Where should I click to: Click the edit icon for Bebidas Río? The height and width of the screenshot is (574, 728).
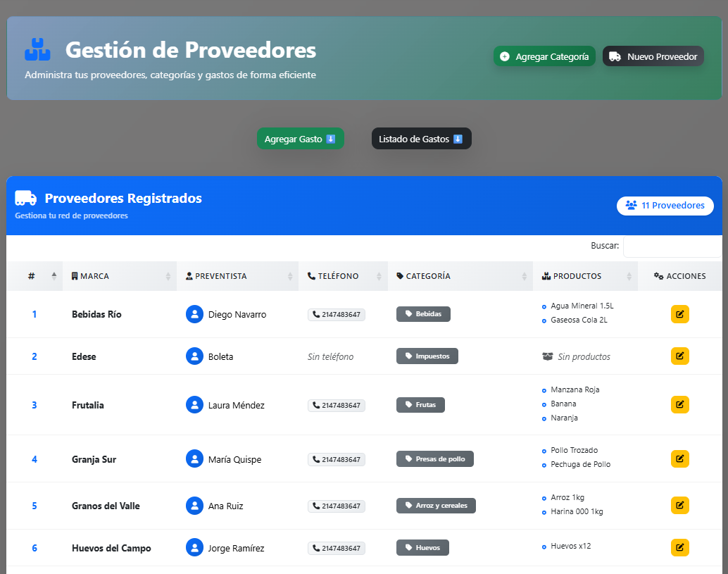tap(679, 314)
